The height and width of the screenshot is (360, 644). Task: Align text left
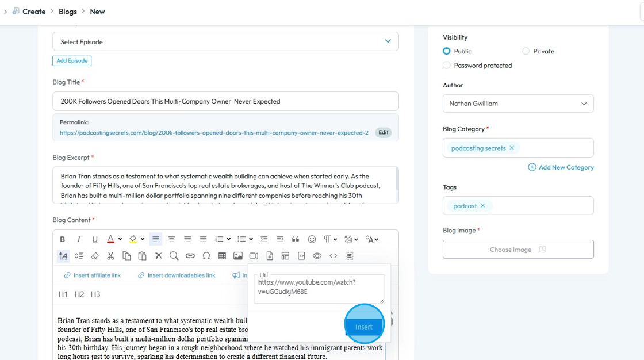tap(156, 239)
